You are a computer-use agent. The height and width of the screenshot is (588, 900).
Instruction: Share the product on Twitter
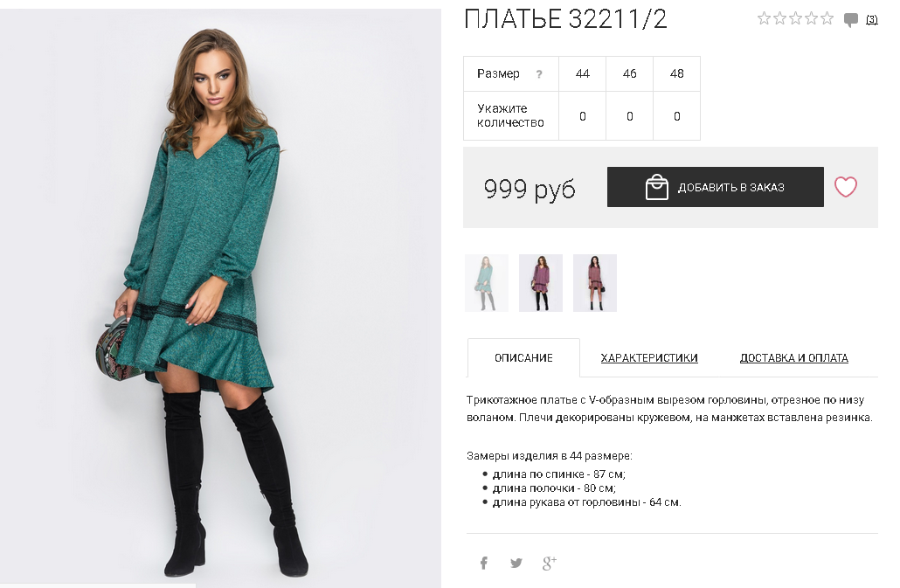point(516,563)
